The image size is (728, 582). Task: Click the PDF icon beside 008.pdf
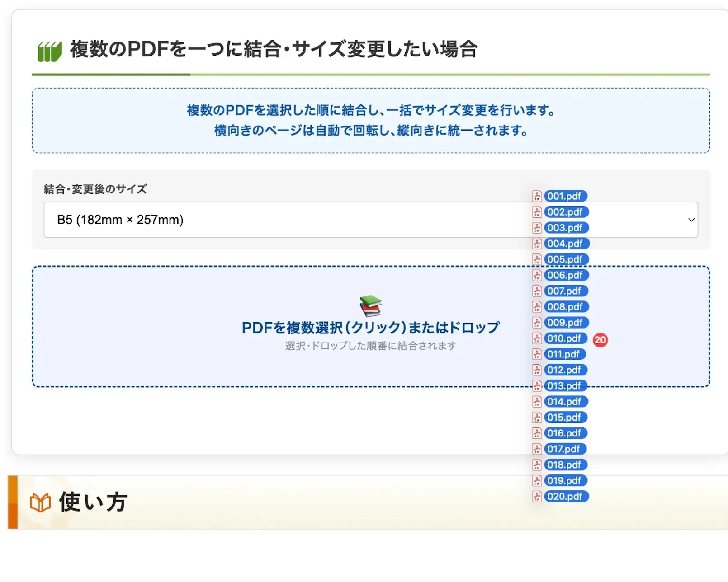click(x=537, y=307)
